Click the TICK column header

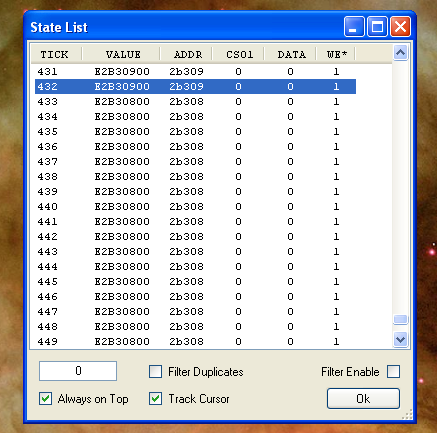(x=56, y=54)
